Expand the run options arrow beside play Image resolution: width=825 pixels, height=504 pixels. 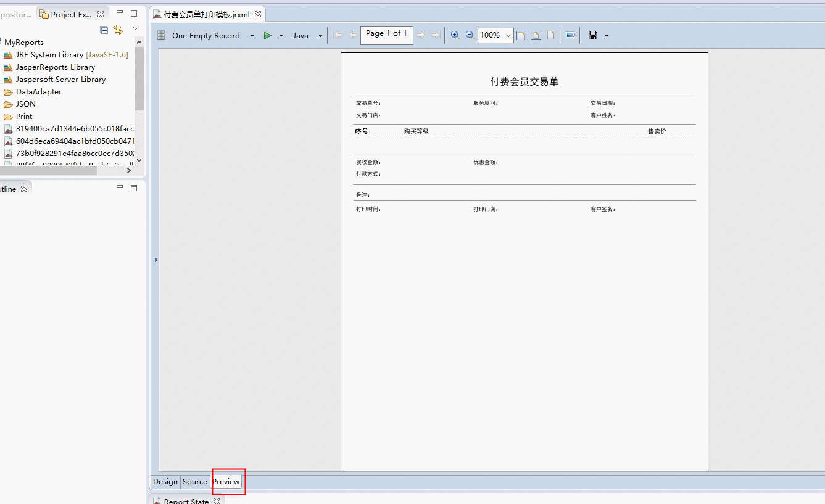pos(281,36)
